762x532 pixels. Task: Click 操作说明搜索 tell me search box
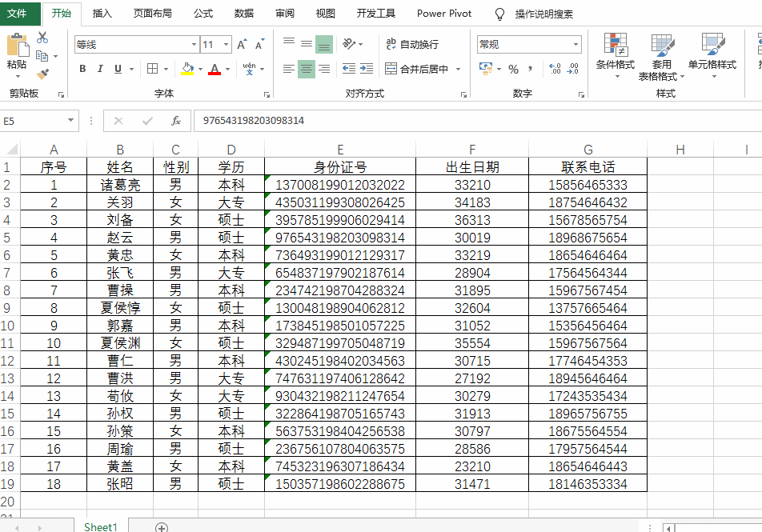point(543,14)
